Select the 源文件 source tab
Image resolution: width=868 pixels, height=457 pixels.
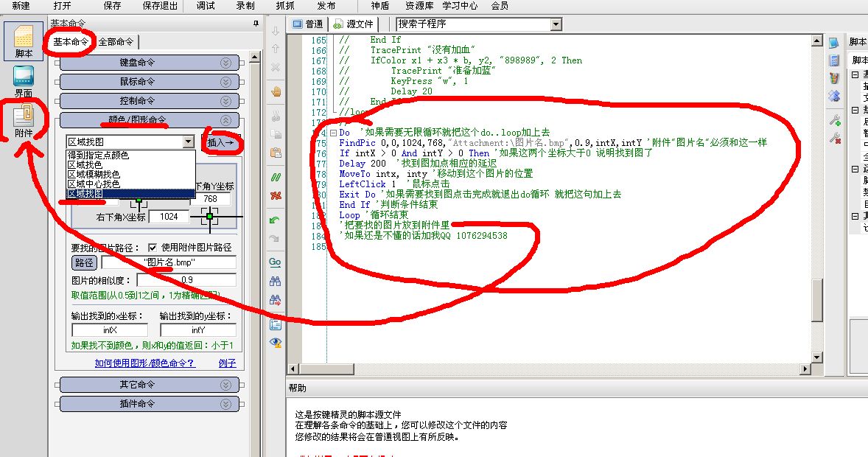click(353, 24)
